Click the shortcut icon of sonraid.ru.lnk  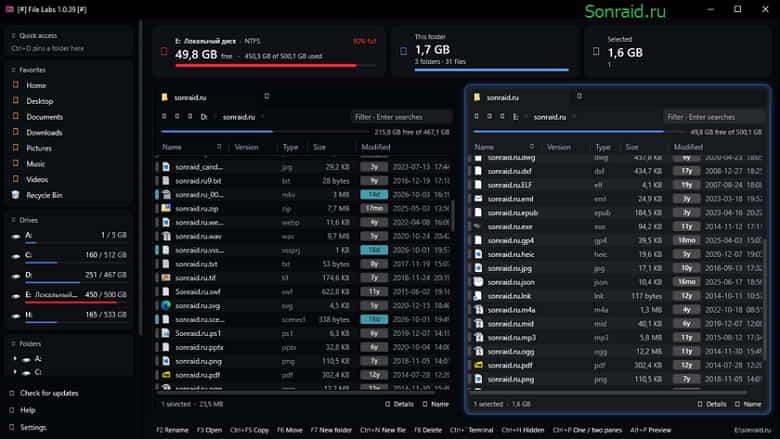[x=478, y=296]
